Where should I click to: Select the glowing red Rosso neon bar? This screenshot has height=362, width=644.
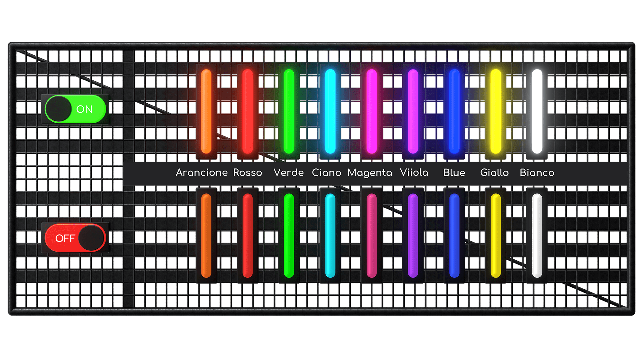[247, 111]
